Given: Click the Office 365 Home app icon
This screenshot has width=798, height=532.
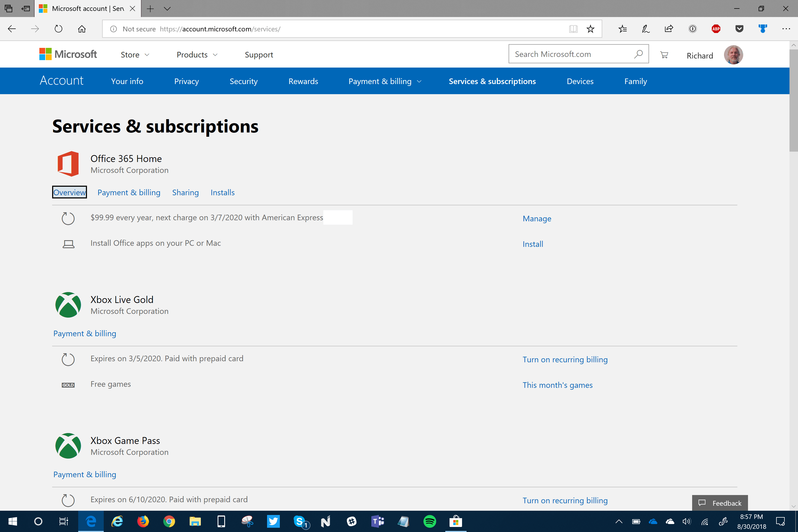Looking at the screenshot, I should 68,164.
